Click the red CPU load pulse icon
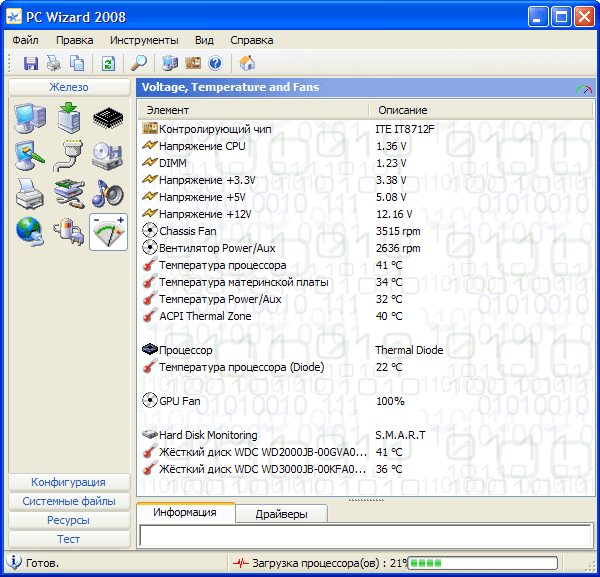The image size is (600, 577). (241, 563)
